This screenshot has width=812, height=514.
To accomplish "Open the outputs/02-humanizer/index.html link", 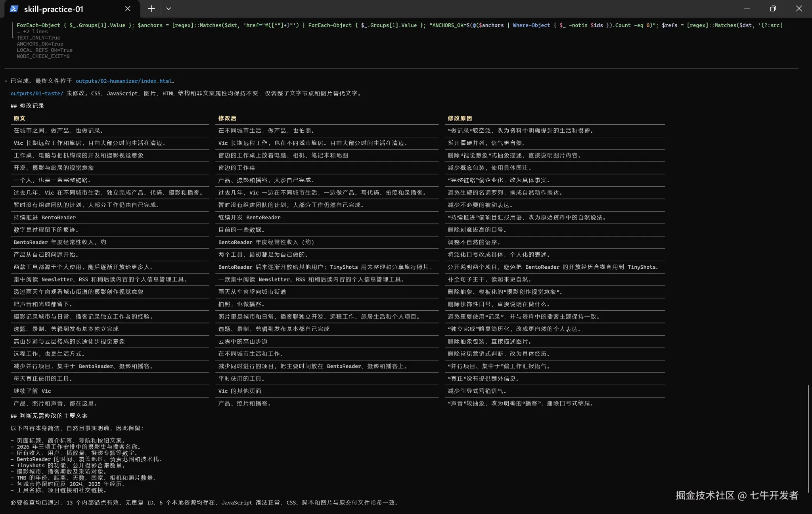I will point(124,81).
